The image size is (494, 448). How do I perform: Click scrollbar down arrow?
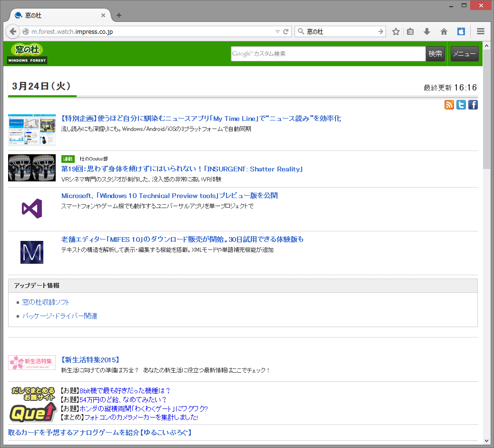click(487, 441)
